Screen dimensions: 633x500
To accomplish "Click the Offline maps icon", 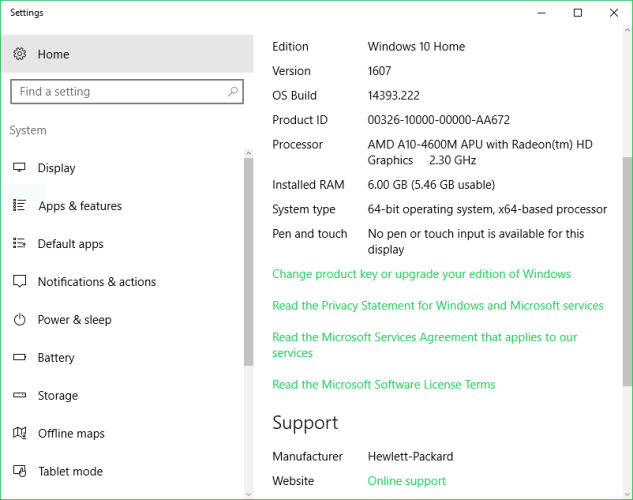I will click(19, 434).
